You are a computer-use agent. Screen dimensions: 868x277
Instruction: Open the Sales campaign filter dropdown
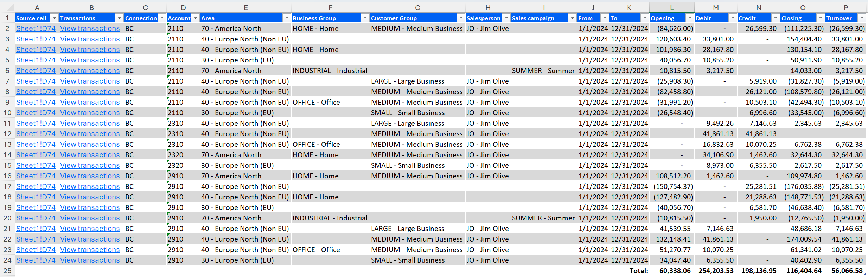click(572, 18)
